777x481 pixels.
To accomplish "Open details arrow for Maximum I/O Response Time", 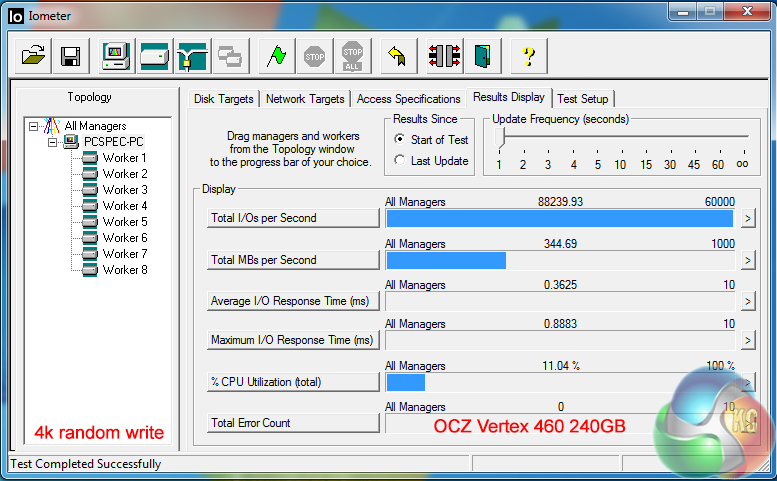I will click(748, 340).
